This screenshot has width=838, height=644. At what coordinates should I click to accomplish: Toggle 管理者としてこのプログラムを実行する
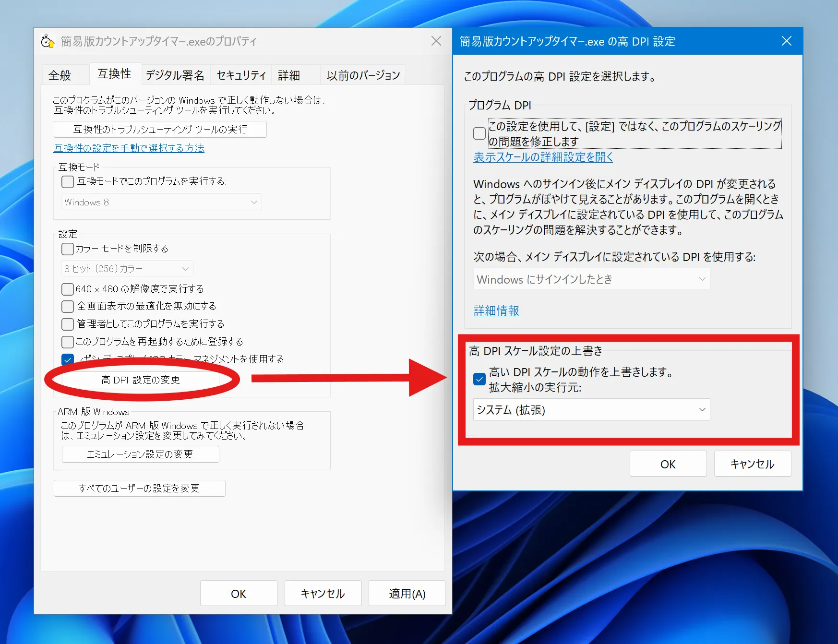(68, 324)
